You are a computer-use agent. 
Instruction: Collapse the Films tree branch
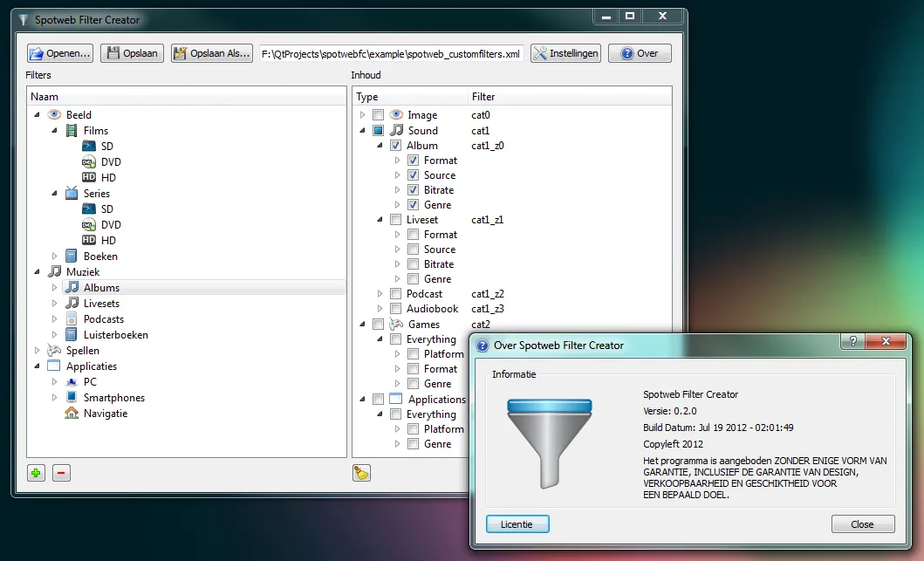coord(54,130)
